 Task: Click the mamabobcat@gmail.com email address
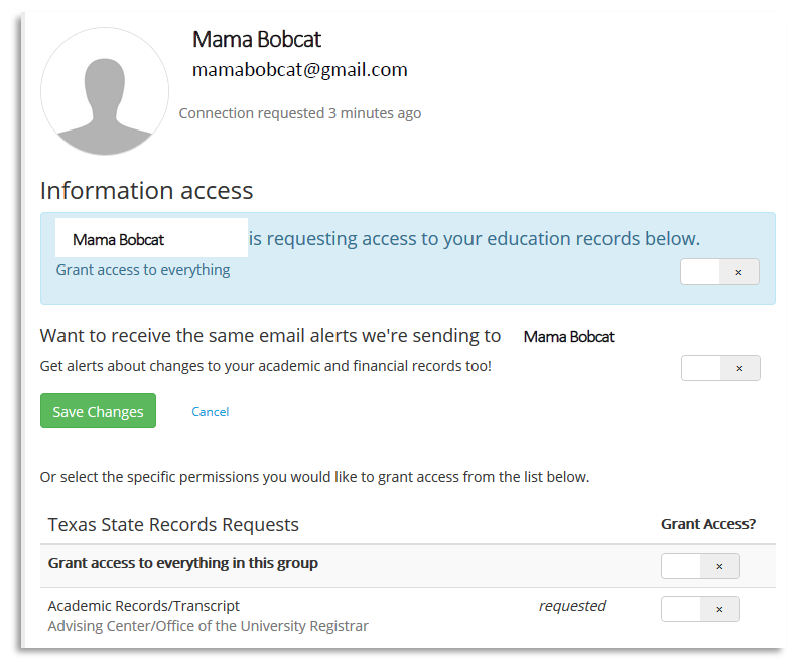click(299, 70)
